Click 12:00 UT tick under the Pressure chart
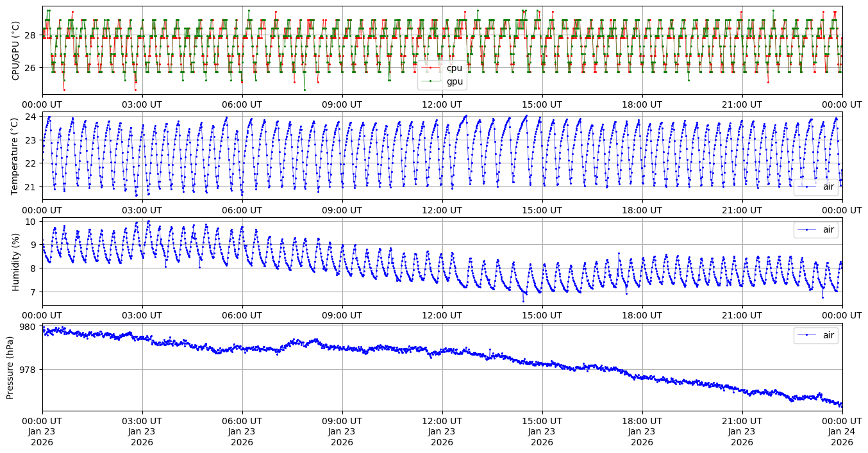This screenshot has width=868, height=453. [442, 420]
